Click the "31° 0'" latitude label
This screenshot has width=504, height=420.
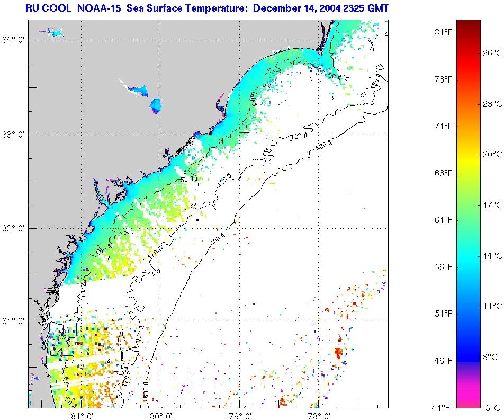click(13, 321)
